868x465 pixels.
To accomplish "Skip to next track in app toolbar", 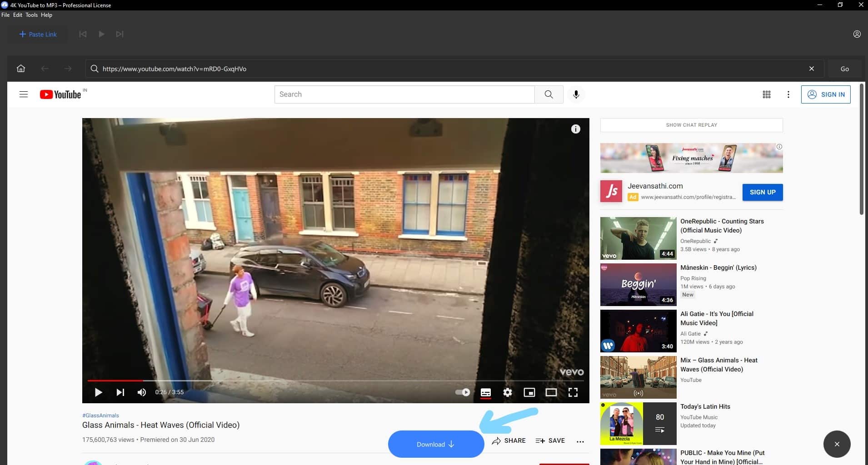I will click(x=120, y=34).
